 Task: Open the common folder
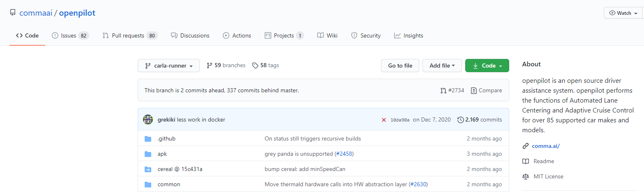(169, 184)
